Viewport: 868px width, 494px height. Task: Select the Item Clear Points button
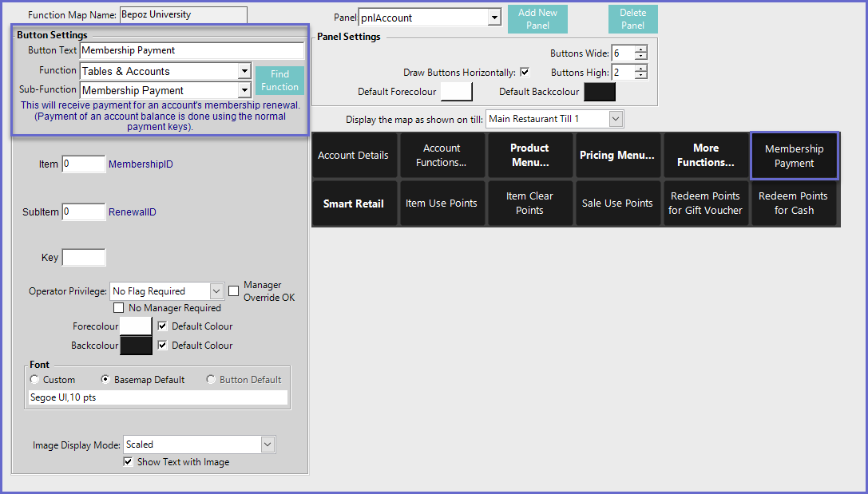530,204
